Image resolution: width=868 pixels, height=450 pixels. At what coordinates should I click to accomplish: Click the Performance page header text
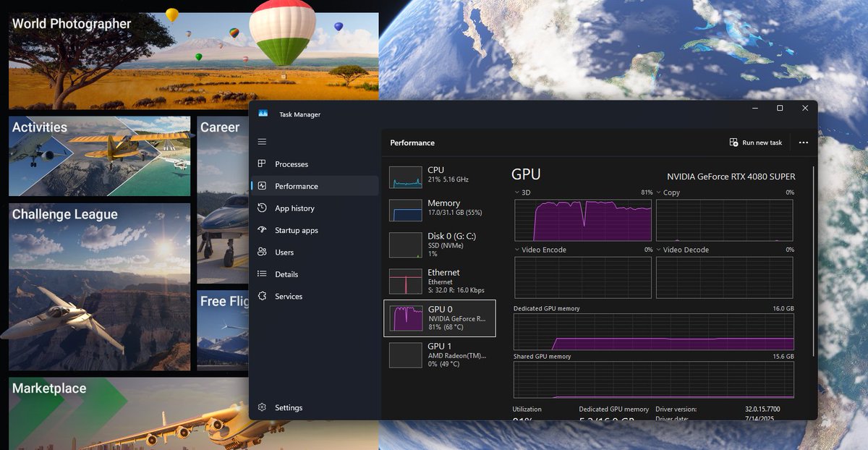412,143
